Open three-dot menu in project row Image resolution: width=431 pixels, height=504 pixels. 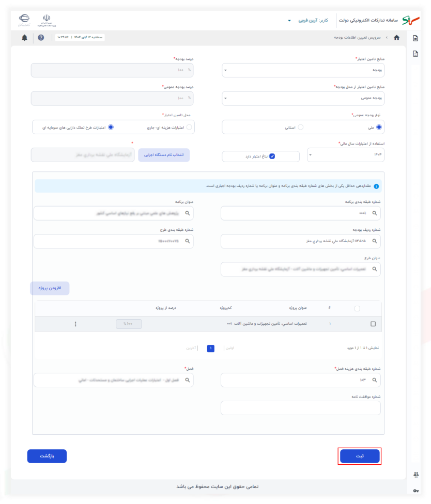[75, 324]
